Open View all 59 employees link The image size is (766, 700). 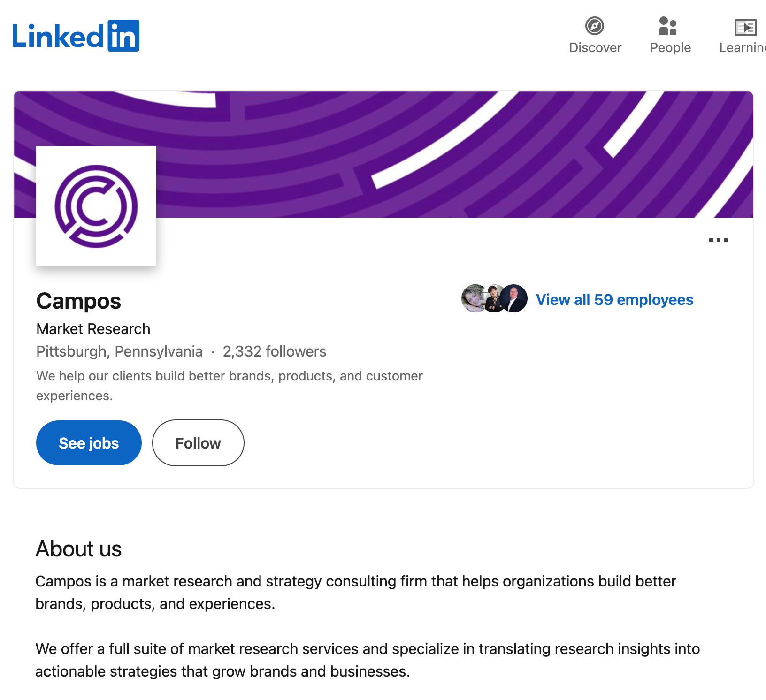pos(614,299)
